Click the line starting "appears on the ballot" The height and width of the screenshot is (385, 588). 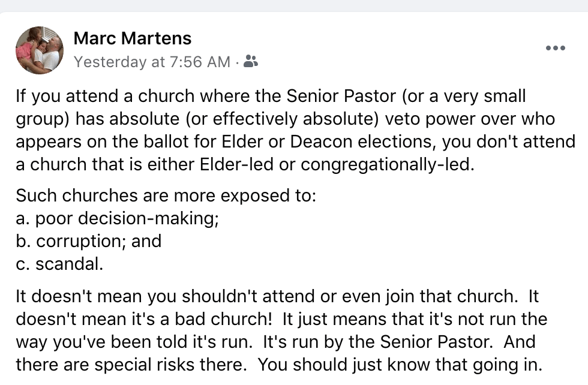click(295, 142)
